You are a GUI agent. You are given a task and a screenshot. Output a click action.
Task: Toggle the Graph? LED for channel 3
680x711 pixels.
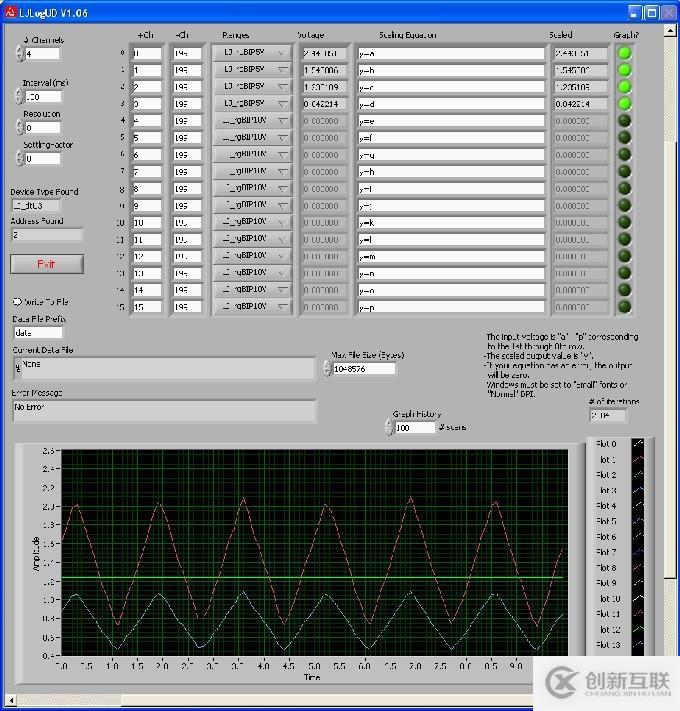pyautogui.click(x=625, y=104)
